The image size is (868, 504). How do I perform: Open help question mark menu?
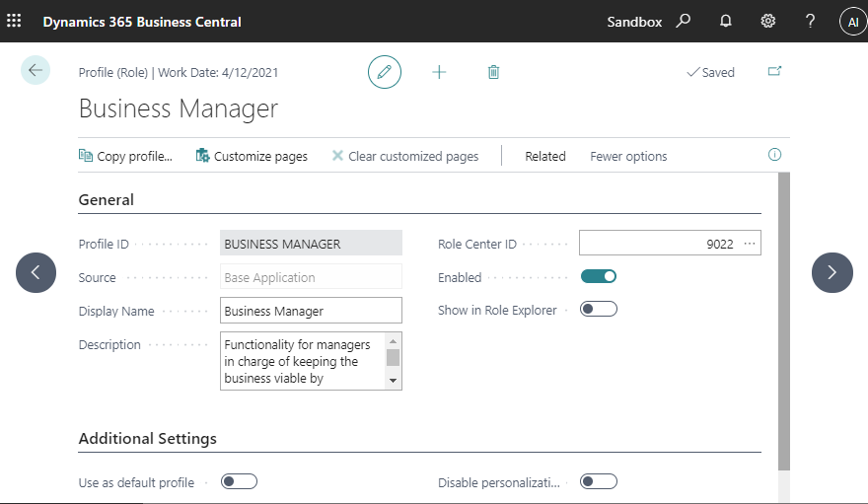[x=810, y=21]
